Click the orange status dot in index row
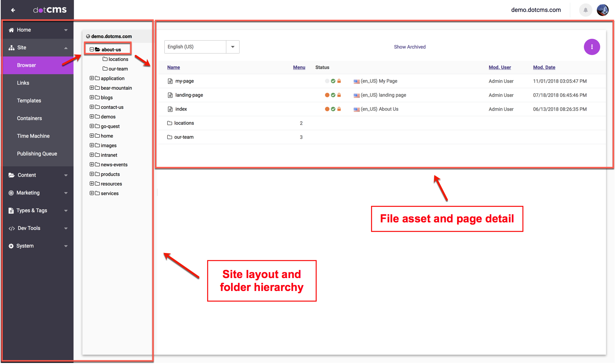Viewport: 615px width, 364px height. pos(327,109)
